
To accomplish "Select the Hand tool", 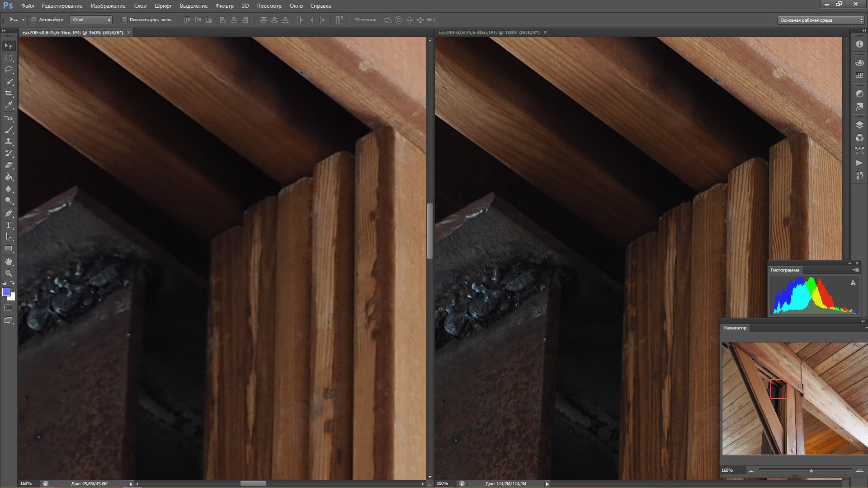I will point(9,262).
